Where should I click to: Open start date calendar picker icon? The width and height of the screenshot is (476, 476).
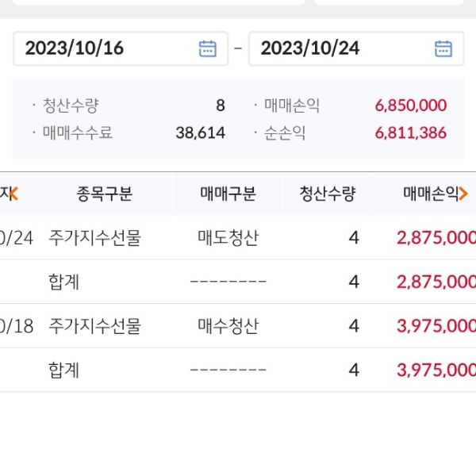(x=207, y=48)
